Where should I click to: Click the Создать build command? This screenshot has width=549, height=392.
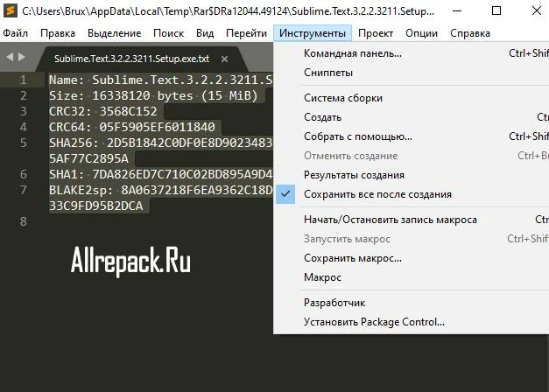412,117
